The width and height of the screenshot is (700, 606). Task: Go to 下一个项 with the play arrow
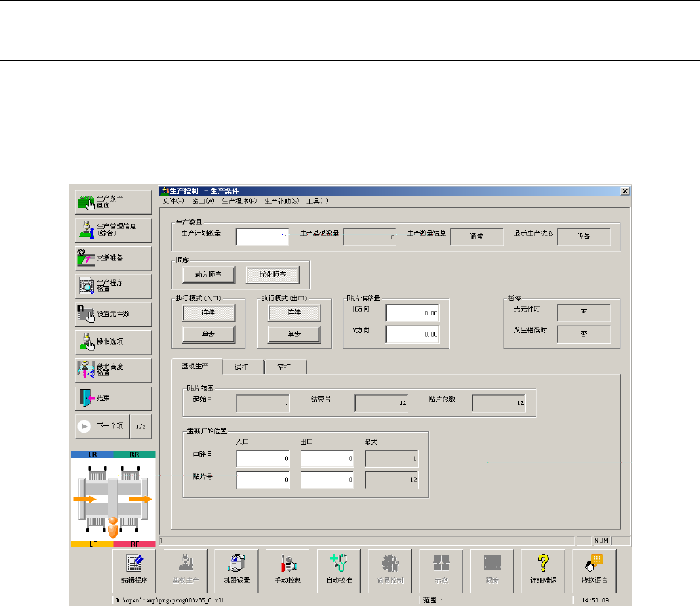(102, 426)
